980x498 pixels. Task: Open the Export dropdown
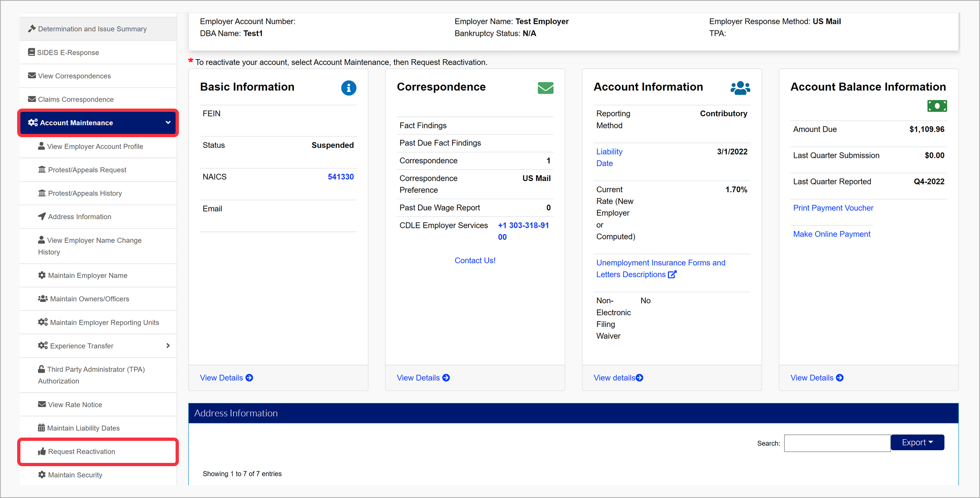click(x=918, y=442)
